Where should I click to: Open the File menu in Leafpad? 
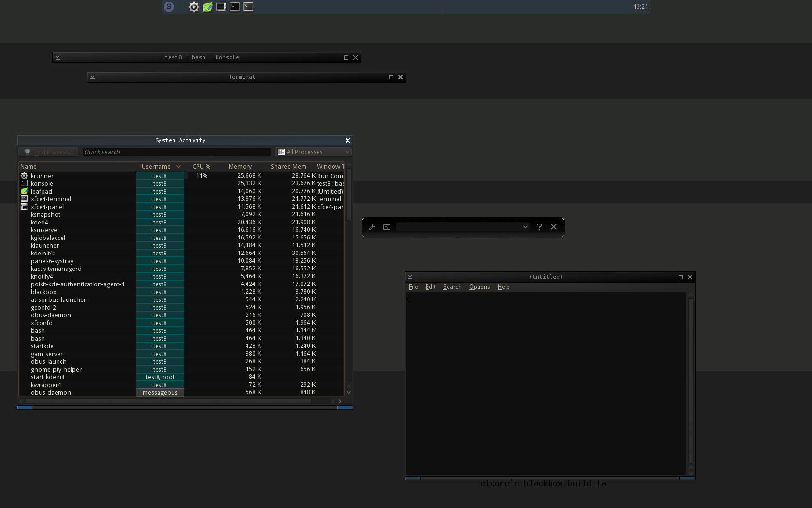413,287
